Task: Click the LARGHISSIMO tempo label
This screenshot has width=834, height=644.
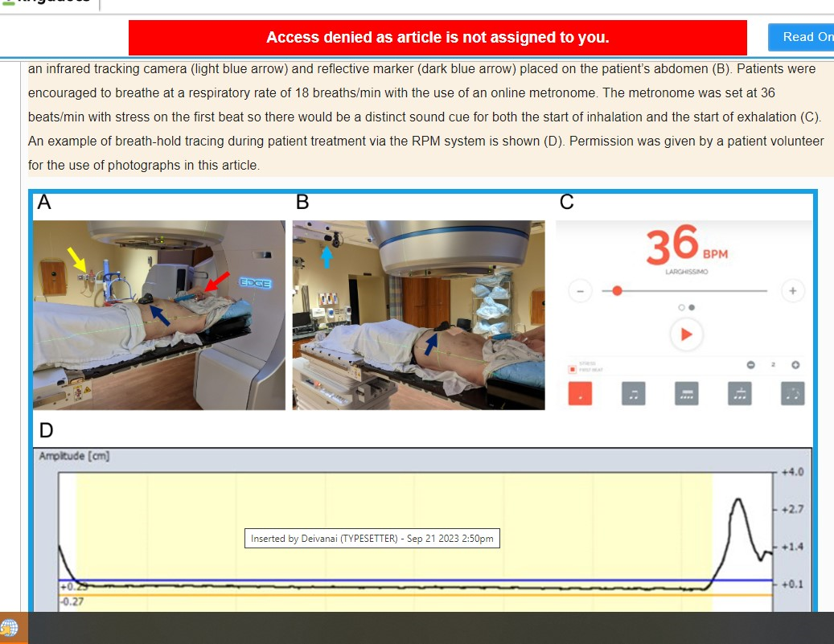Action: 687,272
